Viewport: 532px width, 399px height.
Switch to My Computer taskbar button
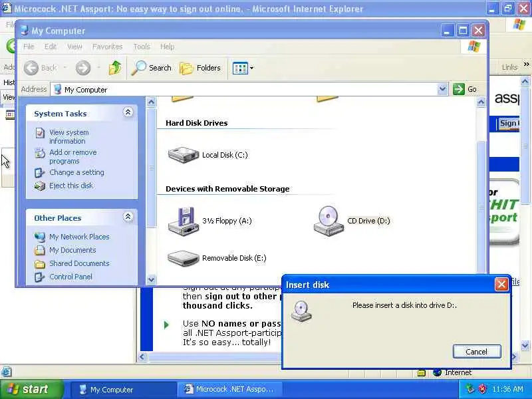pyautogui.click(x=123, y=390)
